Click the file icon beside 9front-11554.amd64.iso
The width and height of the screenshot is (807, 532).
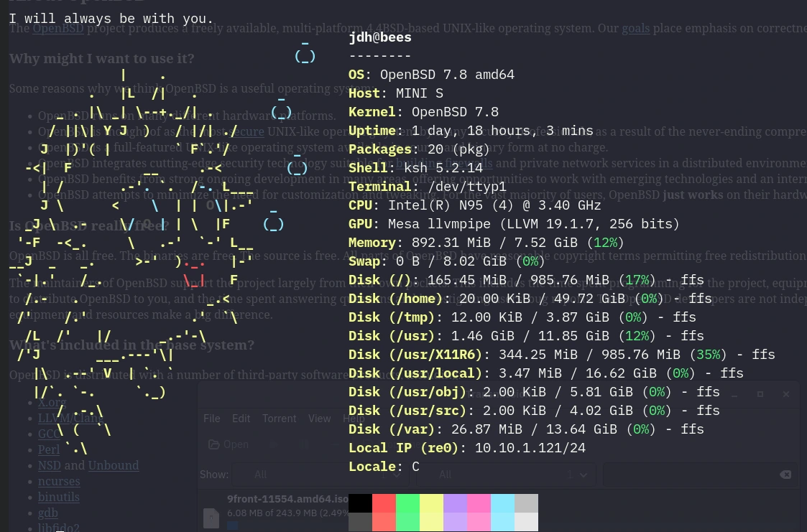(x=211, y=518)
